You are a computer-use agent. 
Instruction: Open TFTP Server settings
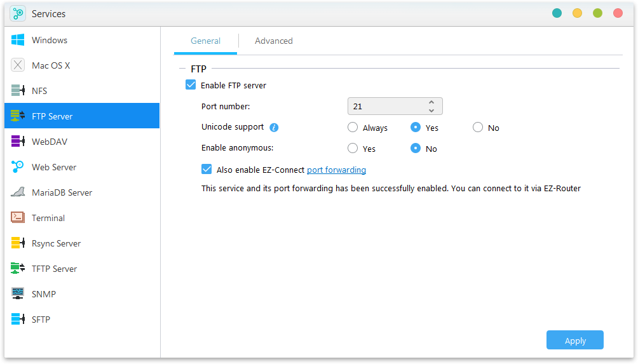[x=82, y=269]
